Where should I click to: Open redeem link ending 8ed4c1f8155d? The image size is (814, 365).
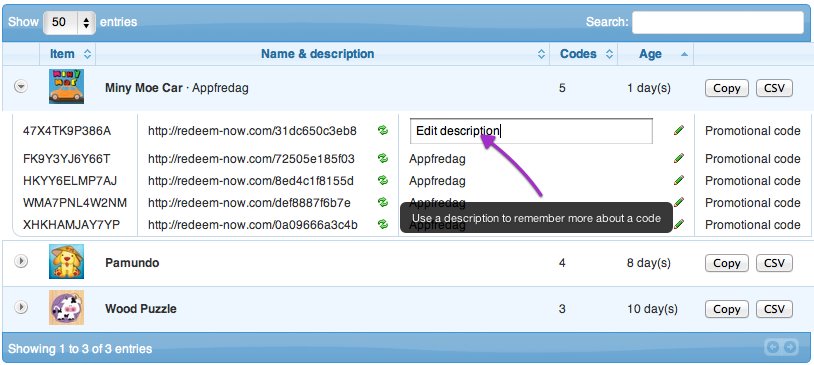click(x=251, y=181)
